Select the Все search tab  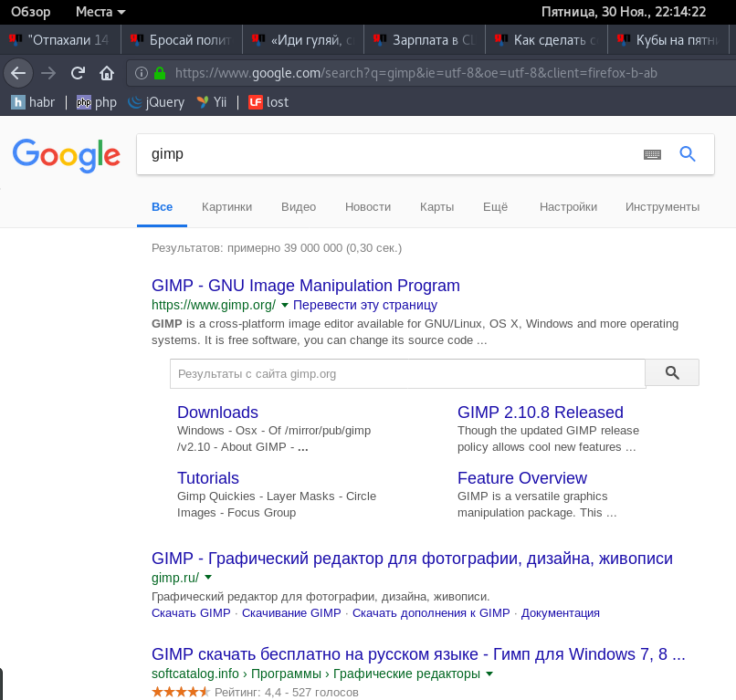tap(162, 207)
